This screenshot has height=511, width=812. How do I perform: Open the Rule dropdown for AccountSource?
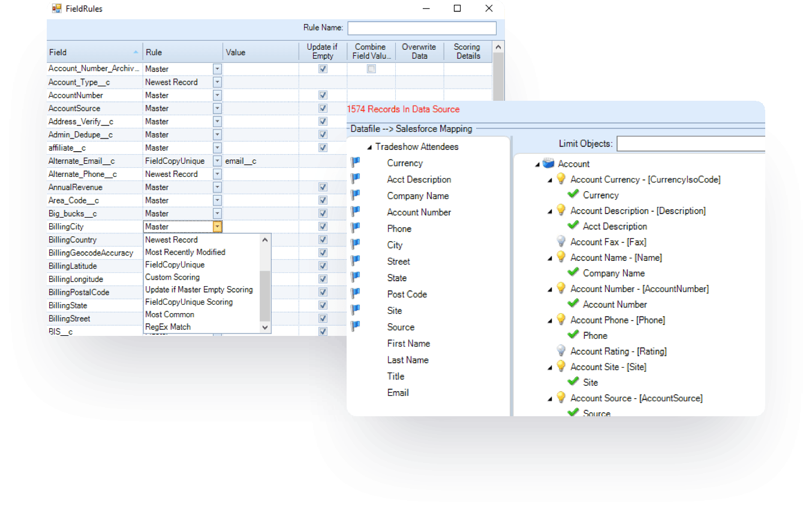(x=217, y=109)
